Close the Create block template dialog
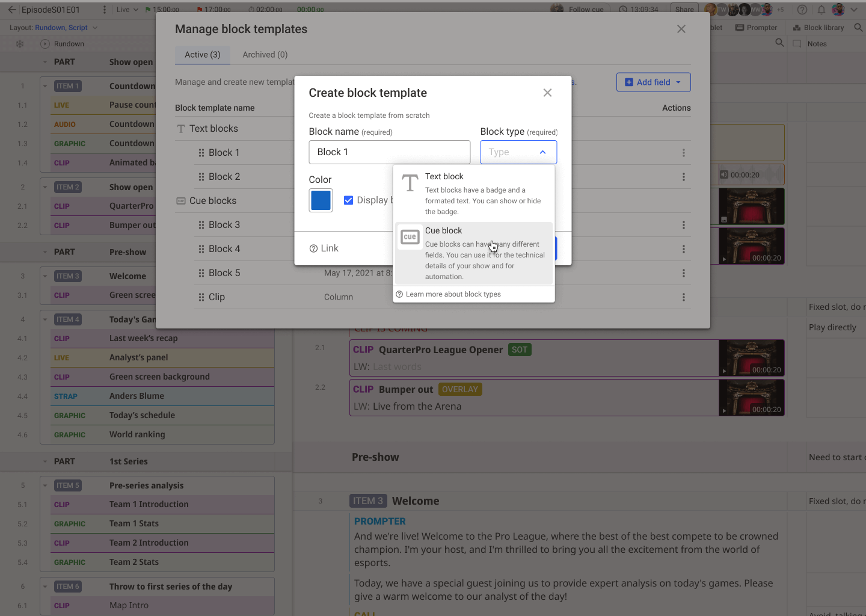 coord(547,93)
